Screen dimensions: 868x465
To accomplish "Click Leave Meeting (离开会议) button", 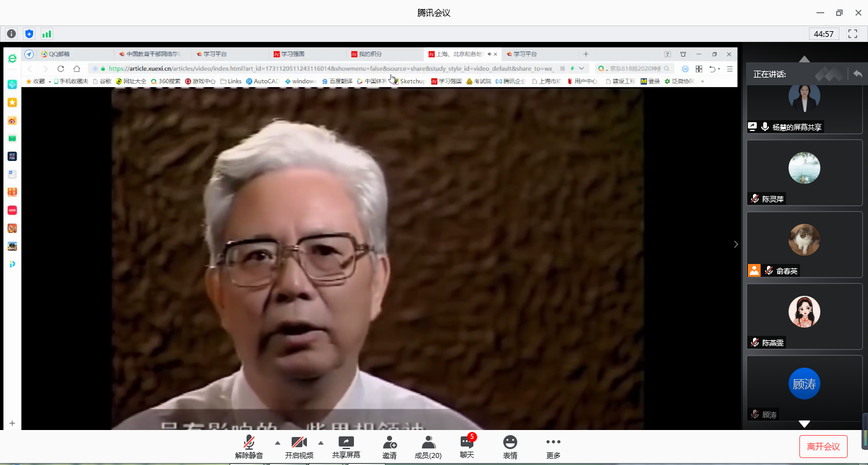I will (824, 447).
